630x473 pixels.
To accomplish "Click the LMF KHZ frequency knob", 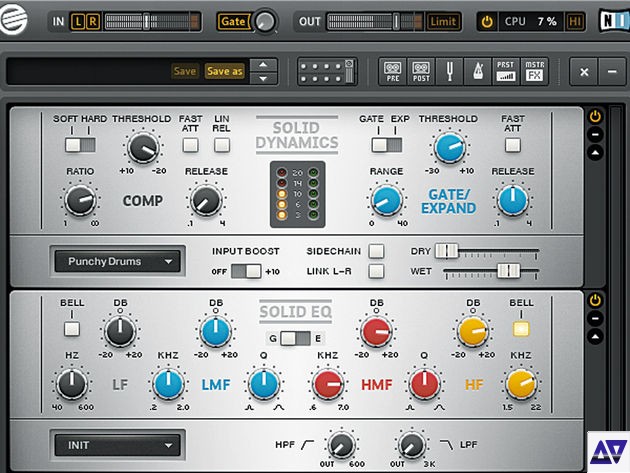I will click(x=168, y=384).
